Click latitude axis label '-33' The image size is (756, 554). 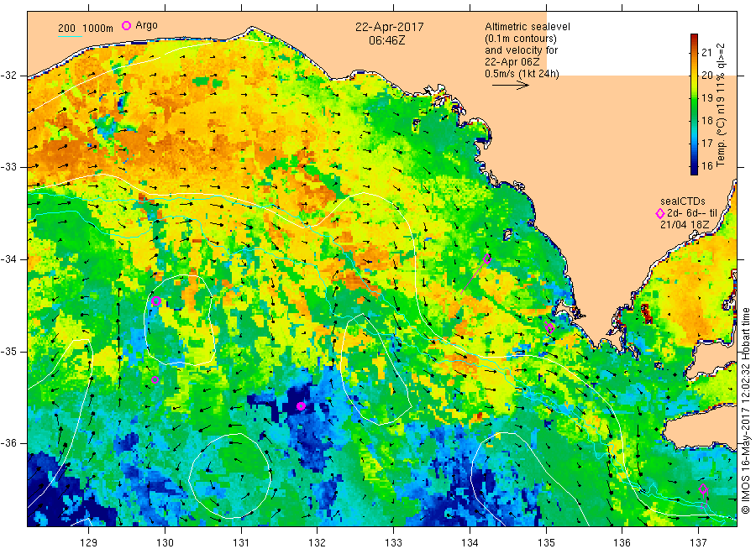tap(8, 167)
